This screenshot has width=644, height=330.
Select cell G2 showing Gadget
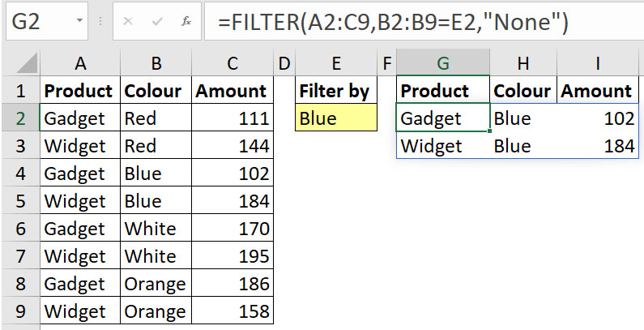pyautogui.click(x=443, y=118)
